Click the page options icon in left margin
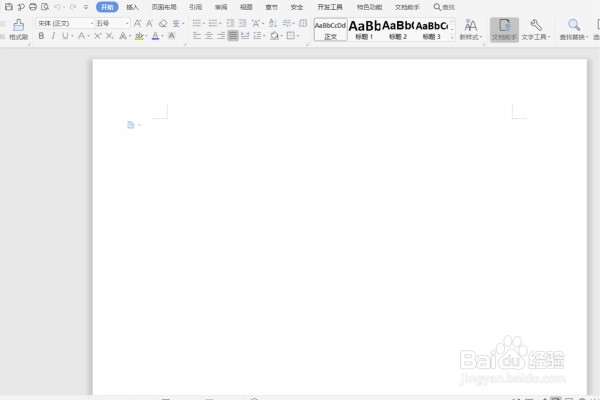This screenshot has height=400, width=600. click(x=133, y=125)
